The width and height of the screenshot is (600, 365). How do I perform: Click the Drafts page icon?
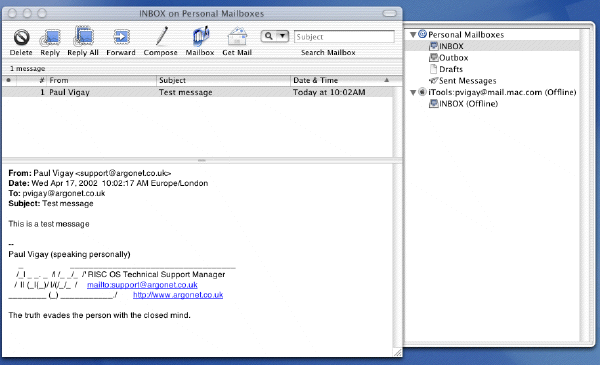434,69
